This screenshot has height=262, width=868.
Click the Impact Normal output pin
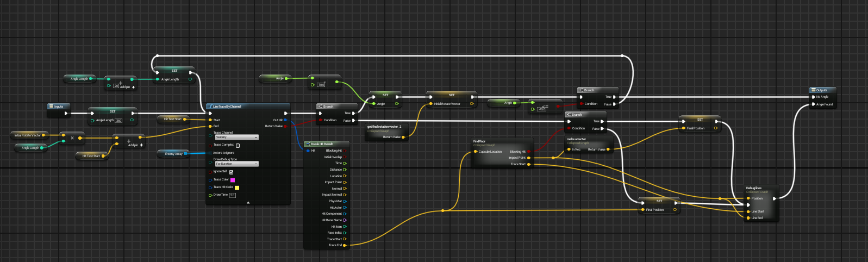(345, 195)
